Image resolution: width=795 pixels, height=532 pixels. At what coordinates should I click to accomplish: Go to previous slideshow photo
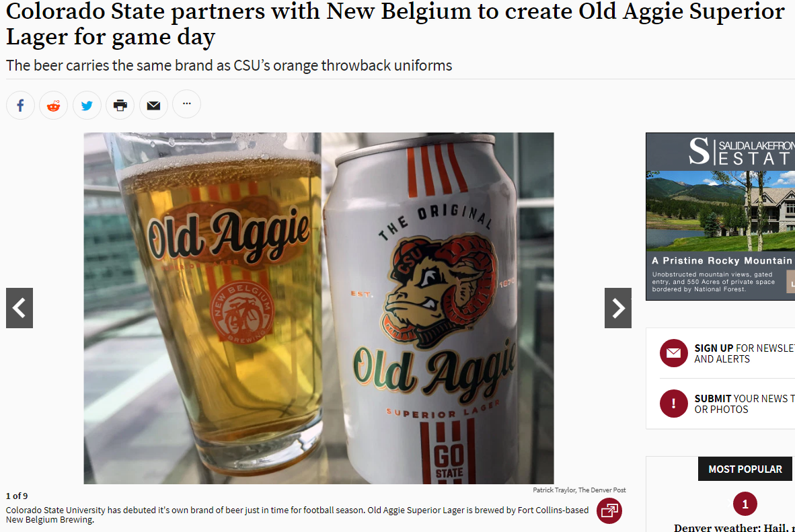tap(20, 308)
